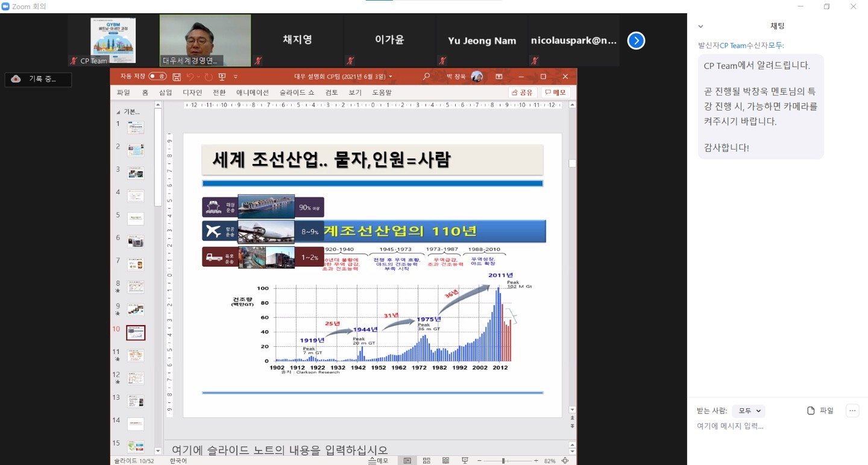Screen dimensions: 868x465
Task: Switch to Slide Sorter view icon
Action: tap(427, 461)
